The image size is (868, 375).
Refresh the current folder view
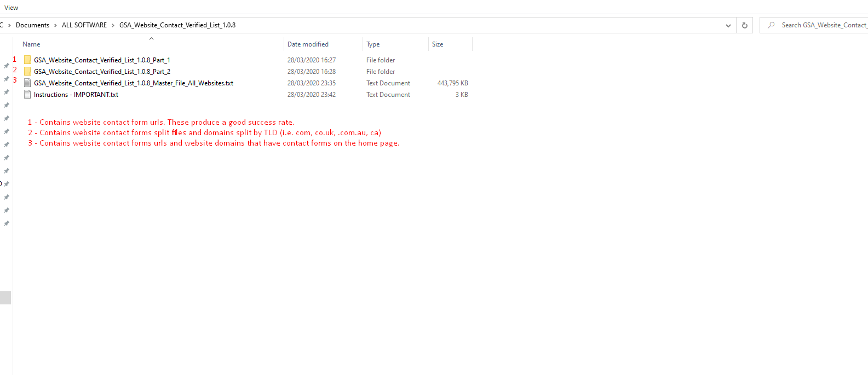coord(744,25)
